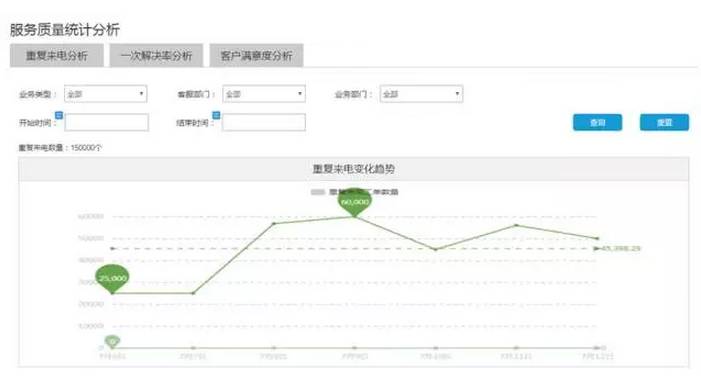Click the green 60,000 peak marker bubble
This screenshot has width=701, height=389.
(x=355, y=203)
